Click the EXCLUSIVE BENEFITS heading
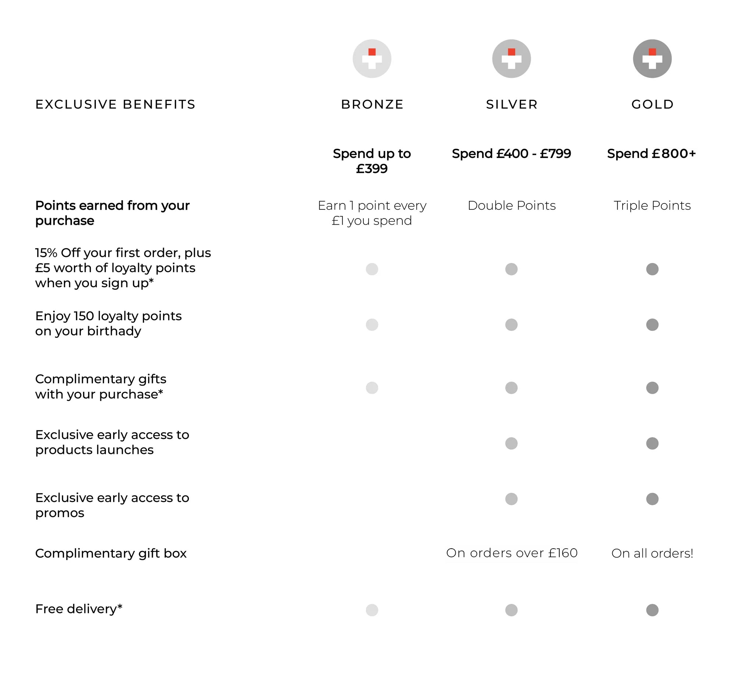Viewport: 735px width, 700px height. 115,104
